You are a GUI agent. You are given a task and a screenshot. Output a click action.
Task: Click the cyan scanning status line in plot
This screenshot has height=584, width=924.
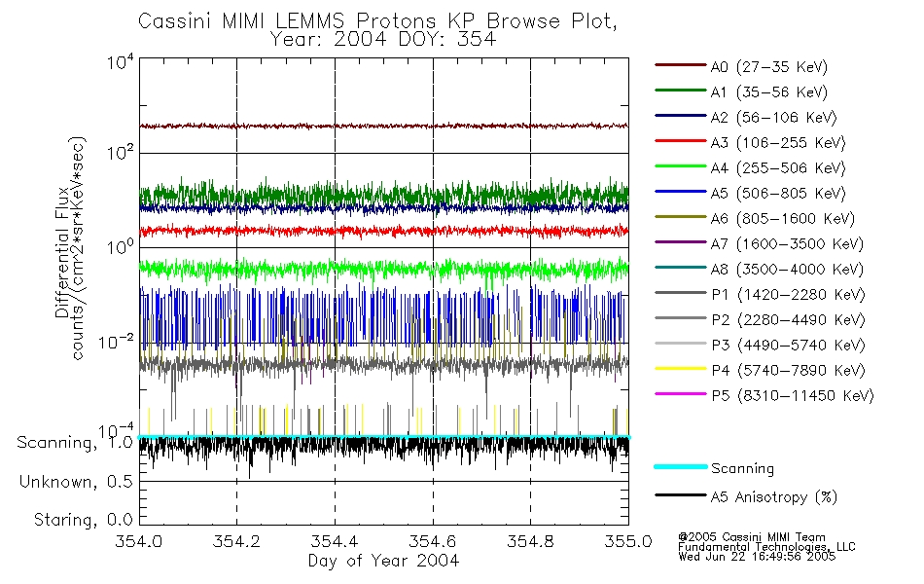[x=383, y=437]
